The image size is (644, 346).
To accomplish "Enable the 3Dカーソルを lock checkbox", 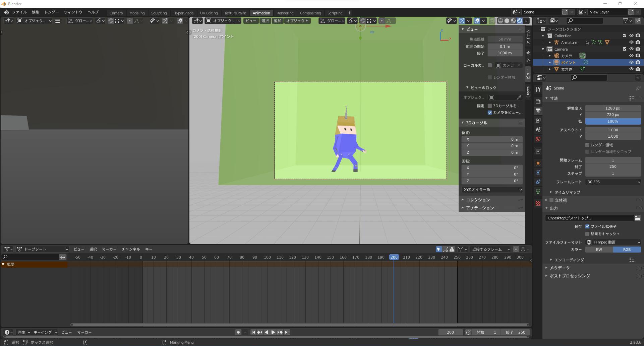I will tap(490, 106).
